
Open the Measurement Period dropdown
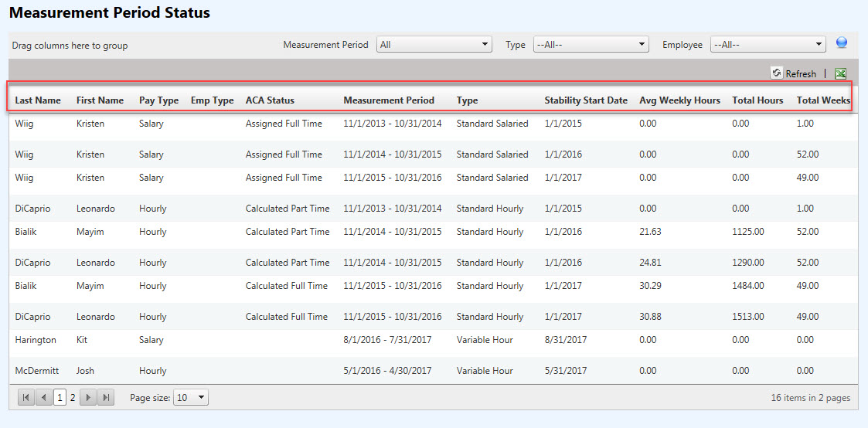pos(434,45)
